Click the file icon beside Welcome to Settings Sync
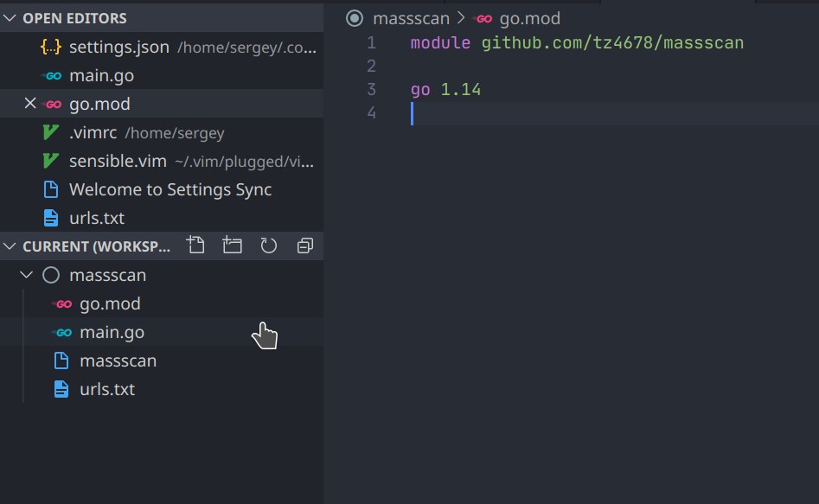The image size is (819, 504). 51,189
